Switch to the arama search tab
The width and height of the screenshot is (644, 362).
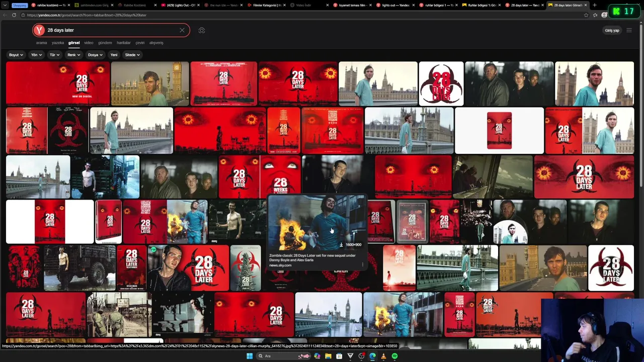tap(41, 43)
